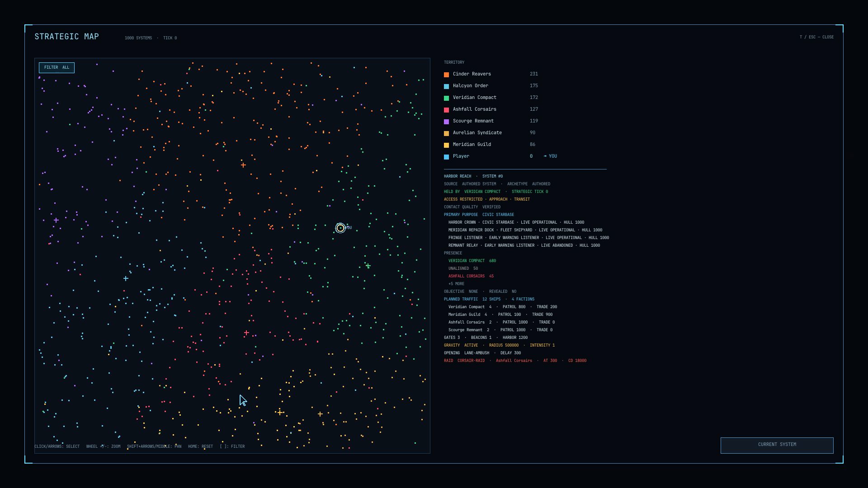The width and height of the screenshot is (868, 488).
Task: Select the yellow Meridian Guild capital cross marker
Action: pyautogui.click(x=280, y=413)
